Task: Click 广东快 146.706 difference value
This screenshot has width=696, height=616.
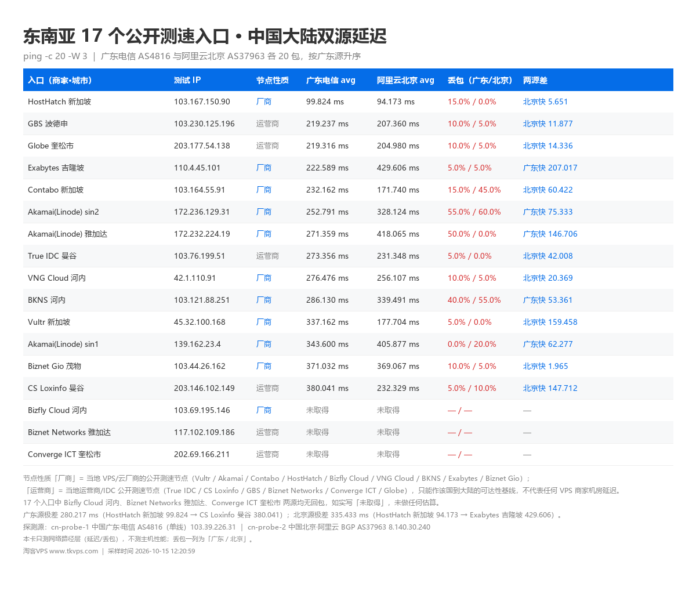Action: coord(550,234)
